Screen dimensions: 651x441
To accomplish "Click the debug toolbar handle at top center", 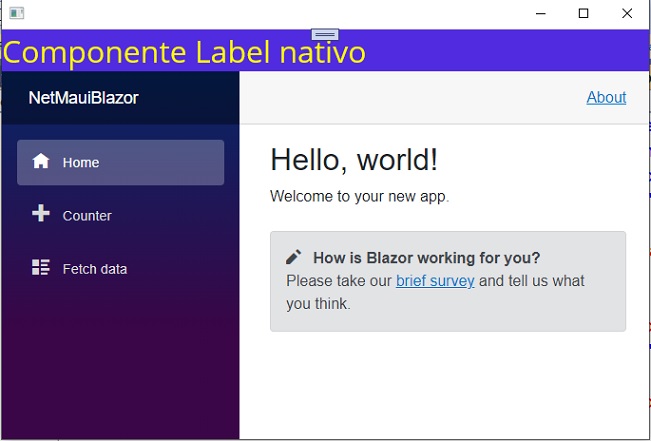I will coord(325,34).
